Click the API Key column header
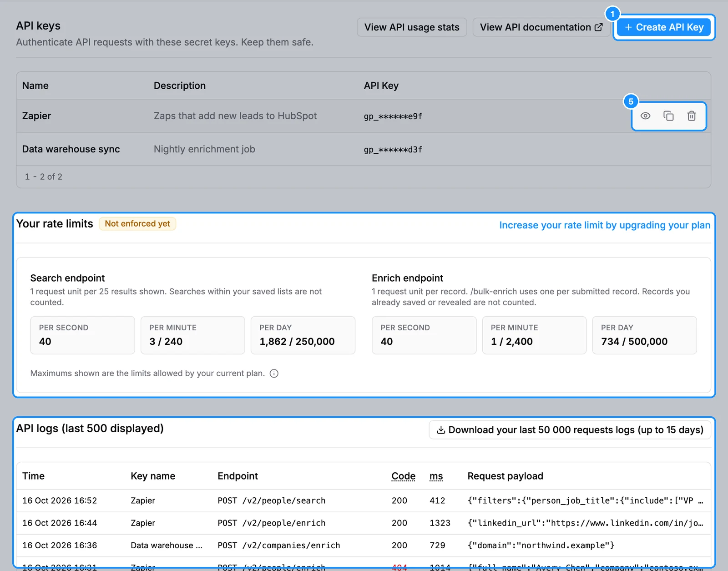The image size is (728, 571). point(381,86)
